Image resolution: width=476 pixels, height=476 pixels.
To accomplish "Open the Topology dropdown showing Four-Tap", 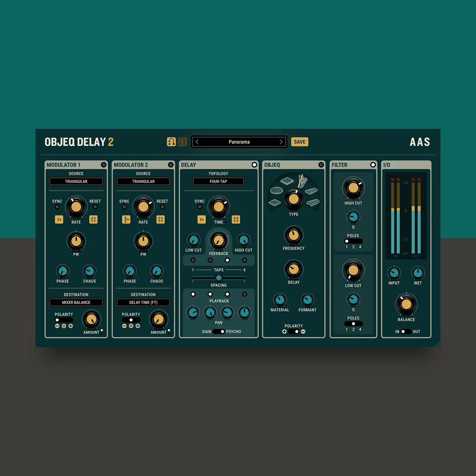I will [218, 181].
